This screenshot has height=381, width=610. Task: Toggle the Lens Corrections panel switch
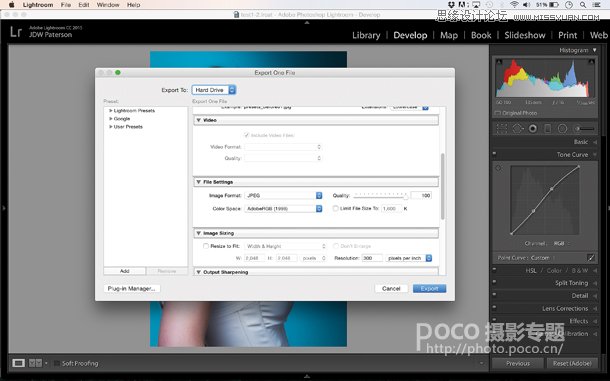(x=494, y=307)
